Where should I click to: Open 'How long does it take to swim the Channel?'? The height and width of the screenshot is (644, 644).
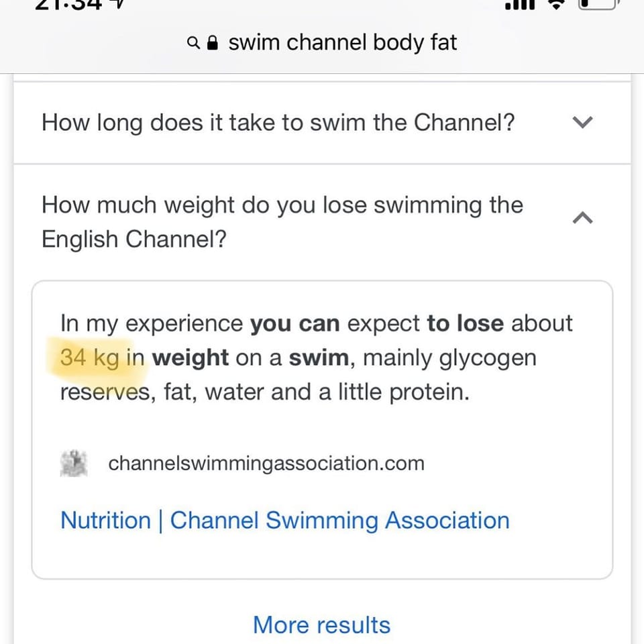pos(278,122)
